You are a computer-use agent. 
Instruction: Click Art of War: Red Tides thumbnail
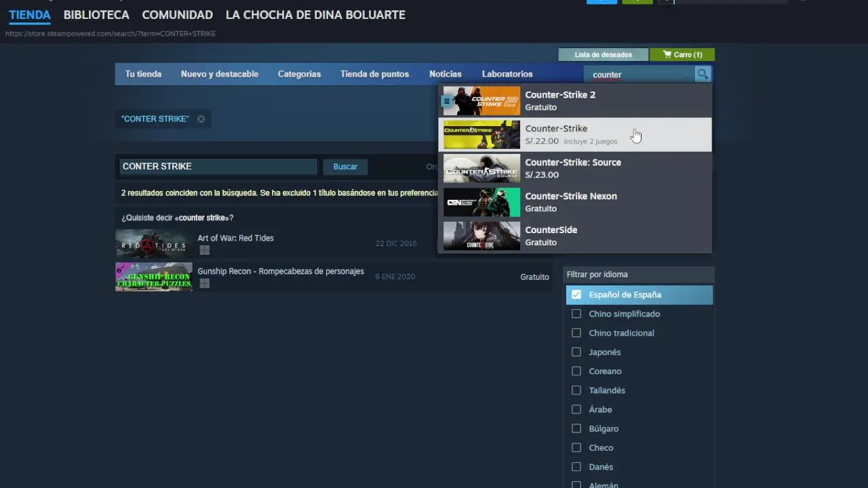pos(154,244)
